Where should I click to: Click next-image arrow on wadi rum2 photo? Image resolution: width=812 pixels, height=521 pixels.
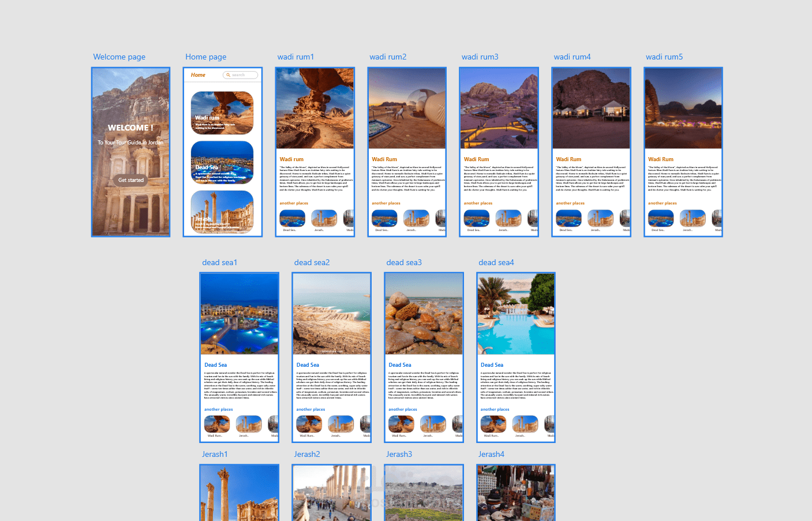(441, 108)
